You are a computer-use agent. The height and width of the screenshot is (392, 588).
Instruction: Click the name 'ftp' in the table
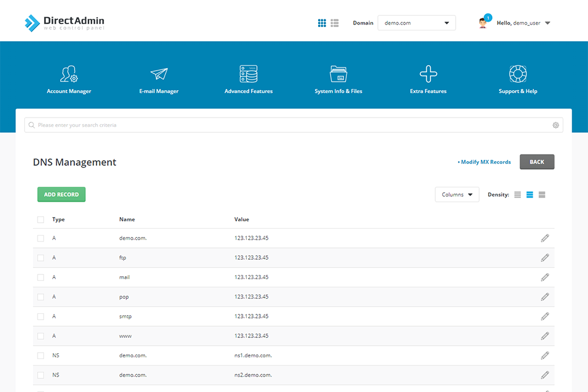click(x=123, y=258)
